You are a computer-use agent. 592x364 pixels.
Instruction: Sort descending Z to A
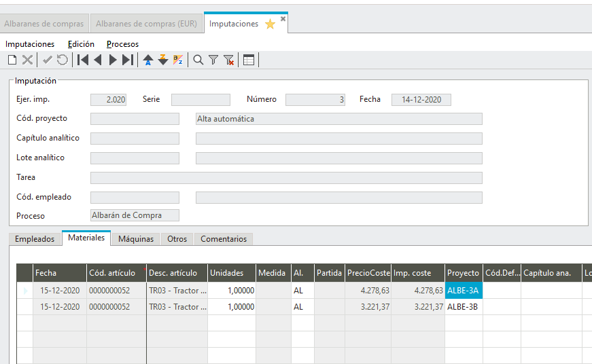tap(163, 60)
